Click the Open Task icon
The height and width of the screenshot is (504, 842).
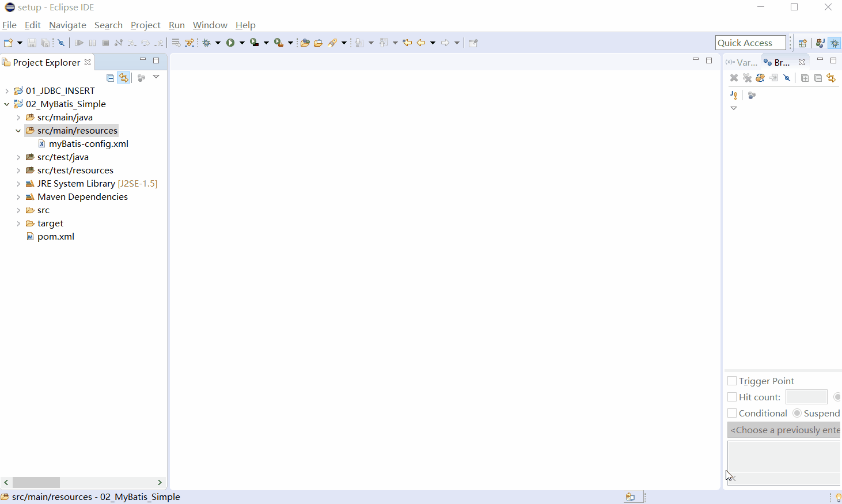(x=318, y=43)
